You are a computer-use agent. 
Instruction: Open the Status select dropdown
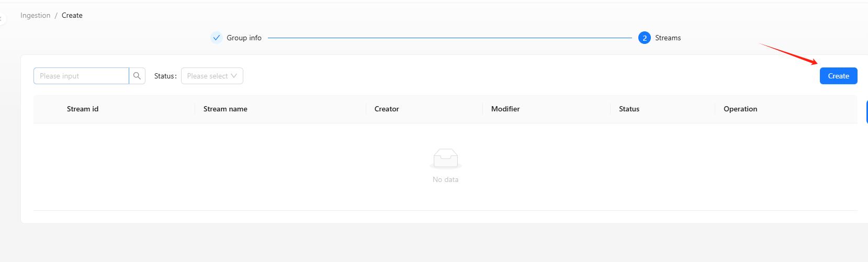tap(208, 76)
